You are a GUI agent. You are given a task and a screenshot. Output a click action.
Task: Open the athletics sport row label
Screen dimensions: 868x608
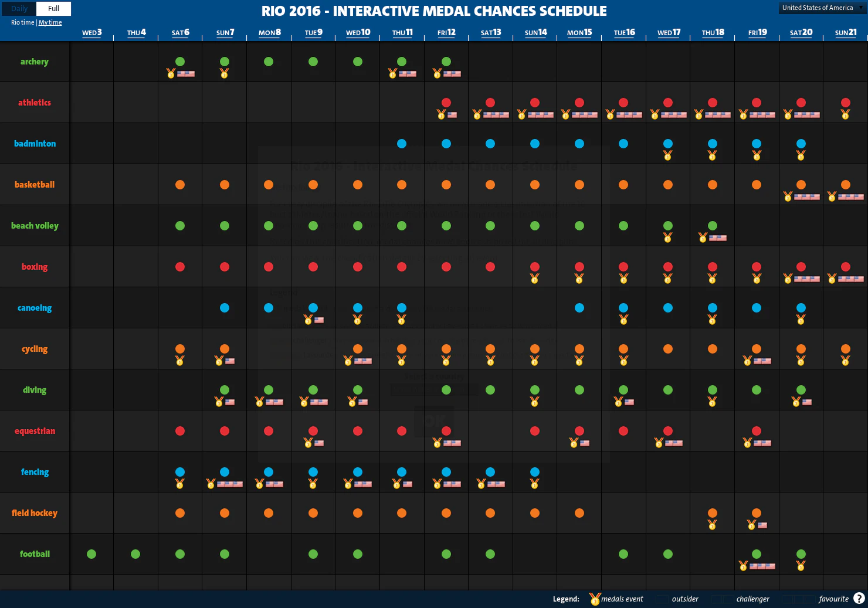point(35,103)
